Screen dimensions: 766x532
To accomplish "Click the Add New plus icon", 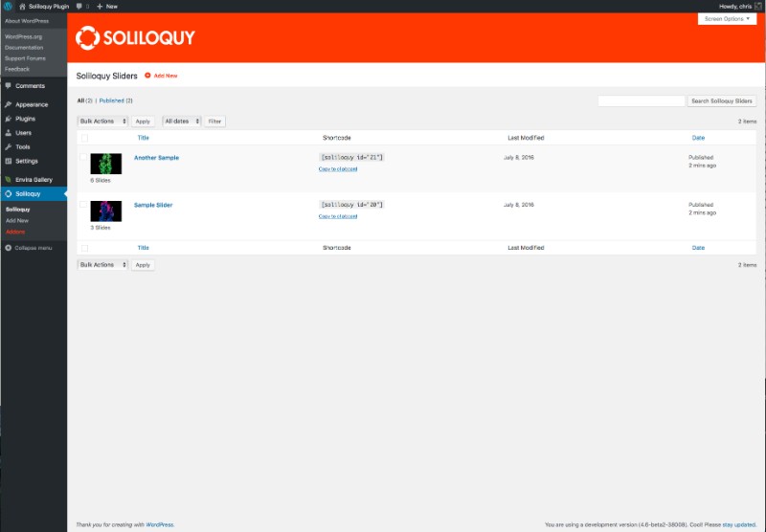I will 147,76.
